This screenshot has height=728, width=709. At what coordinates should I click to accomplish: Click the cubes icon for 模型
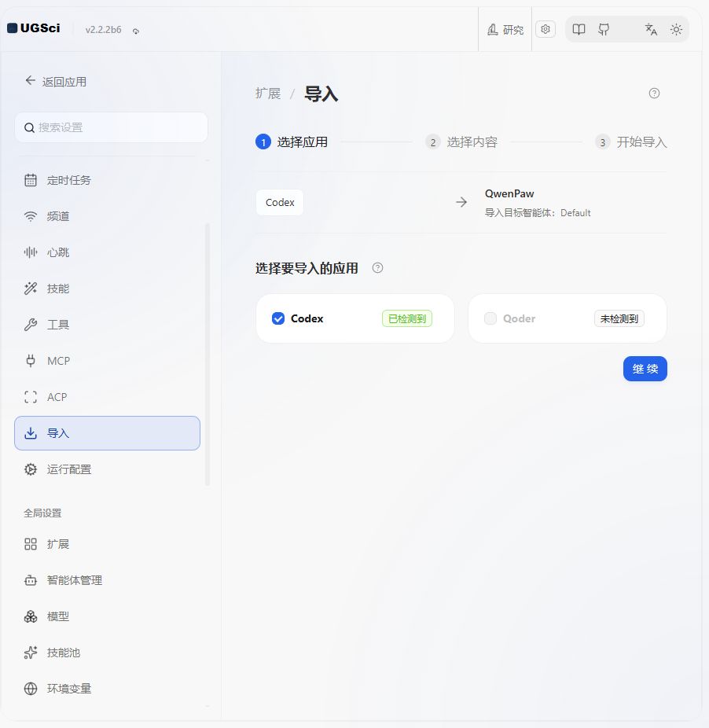[31, 616]
